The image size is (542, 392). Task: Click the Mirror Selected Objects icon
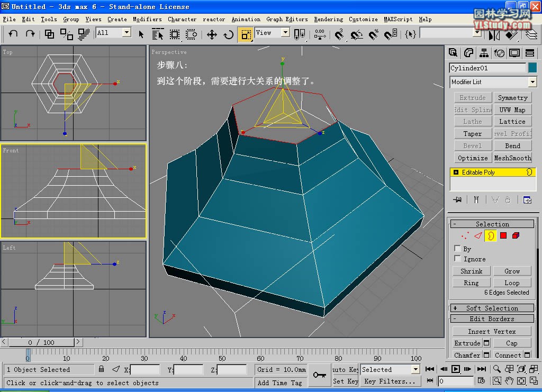click(x=494, y=34)
